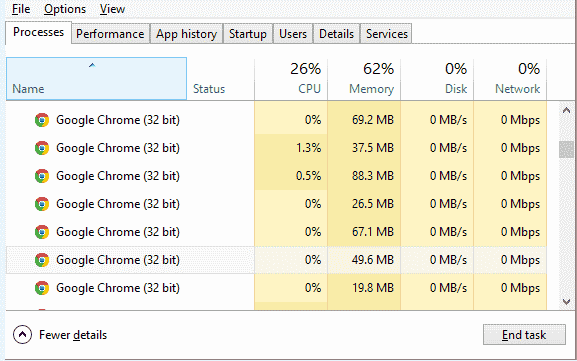Click the 1.3% CPU cell
577x361 pixels.
291,148
